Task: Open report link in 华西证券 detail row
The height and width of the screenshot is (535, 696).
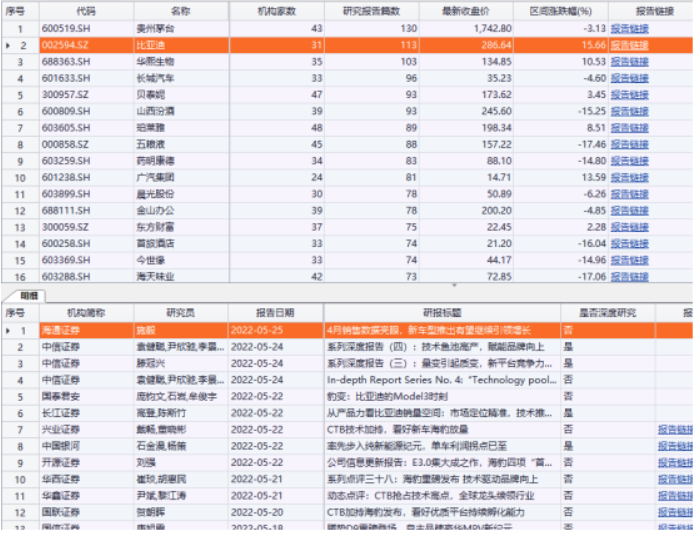Action: pyautogui.click(x=675, y=480)
